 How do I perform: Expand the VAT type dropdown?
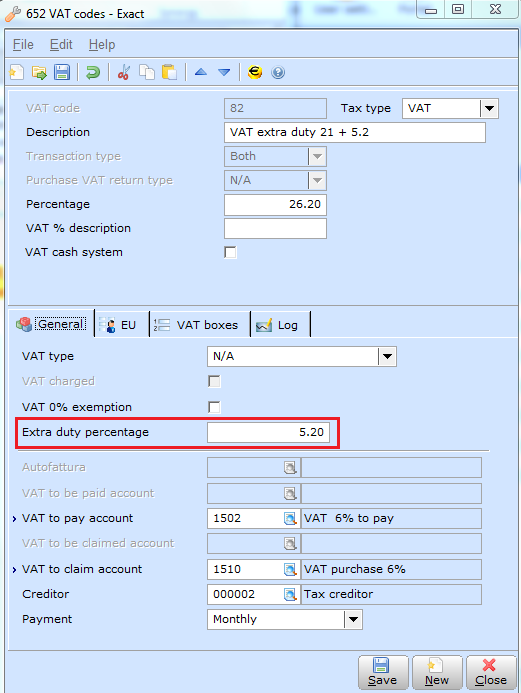[387, 357]
